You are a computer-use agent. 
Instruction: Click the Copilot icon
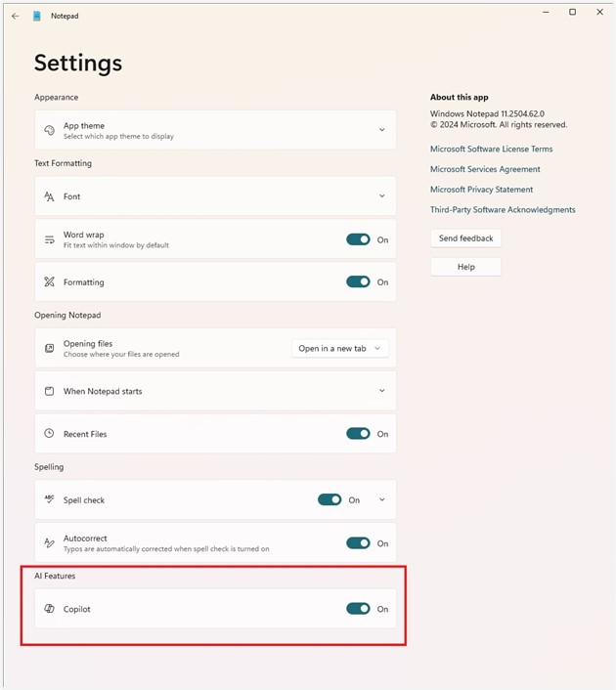coord(50,609)
